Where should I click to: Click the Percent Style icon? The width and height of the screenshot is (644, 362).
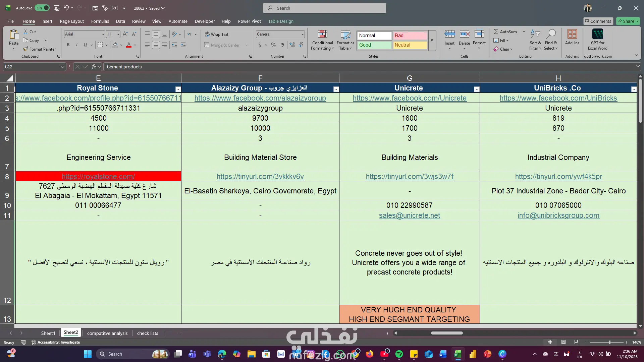[274, 45]
